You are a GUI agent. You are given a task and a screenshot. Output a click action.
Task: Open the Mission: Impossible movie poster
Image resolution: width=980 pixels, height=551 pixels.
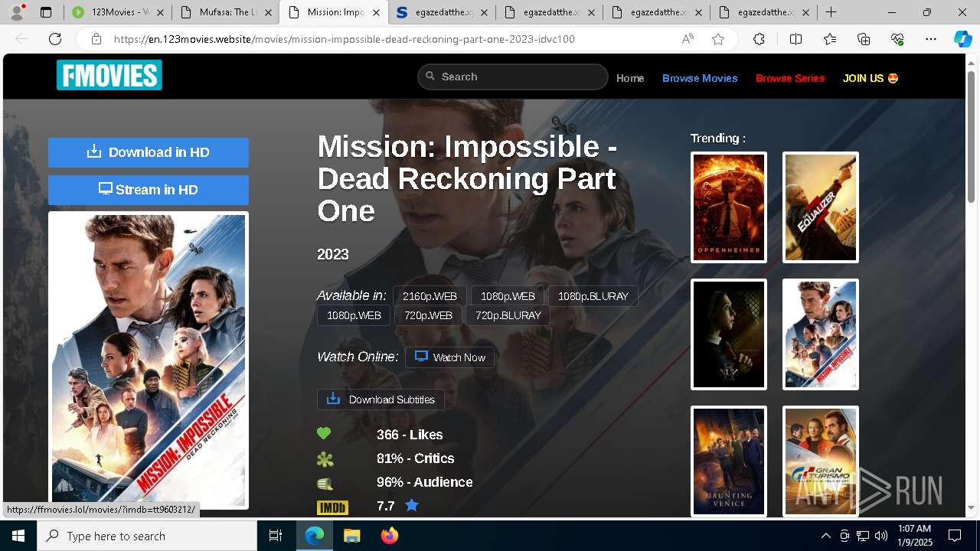[x=149, y=360]
